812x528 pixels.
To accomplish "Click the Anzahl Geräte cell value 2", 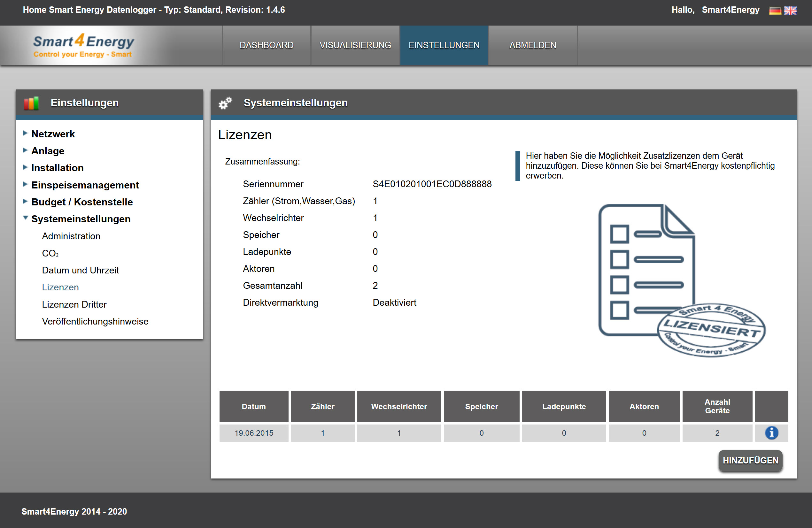I will pos(717,433).
